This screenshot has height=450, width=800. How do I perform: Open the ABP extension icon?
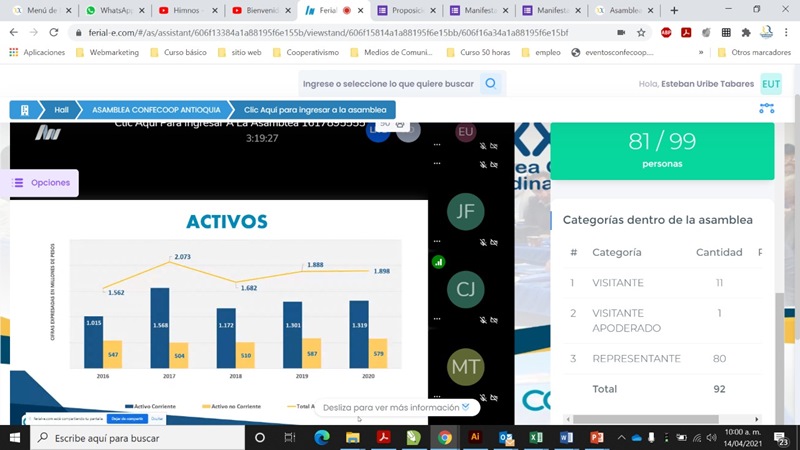point(666,33)
